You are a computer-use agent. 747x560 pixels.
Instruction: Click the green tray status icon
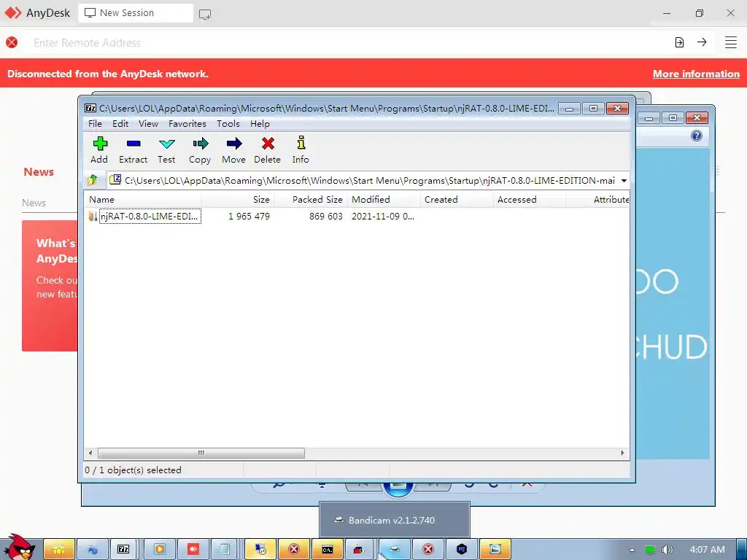point(649,550)
